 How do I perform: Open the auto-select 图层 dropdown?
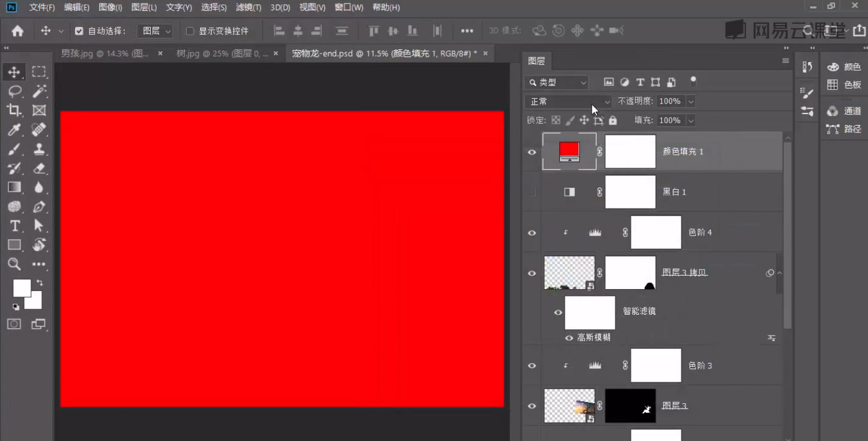pyautogui.click(x=155, y=30)
